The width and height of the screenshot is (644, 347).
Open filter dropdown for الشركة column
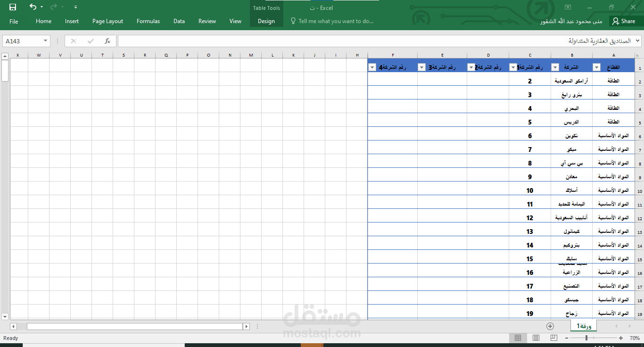coord(555,67)
